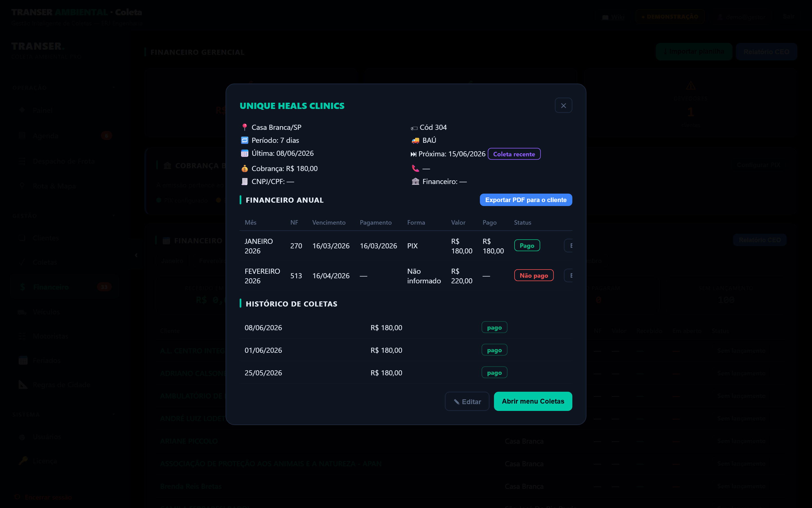
Task: Click the Coleta recente badge
Action: point(514,154)
